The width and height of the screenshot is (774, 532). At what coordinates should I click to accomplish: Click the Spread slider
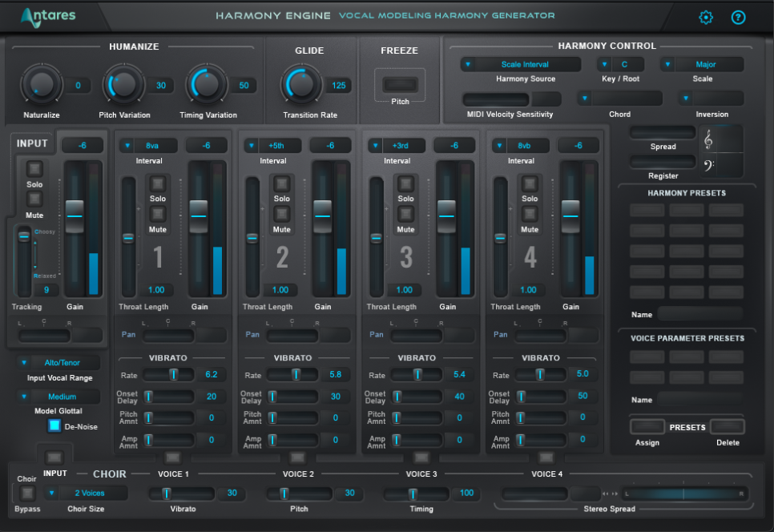click(x=663, y=132)
